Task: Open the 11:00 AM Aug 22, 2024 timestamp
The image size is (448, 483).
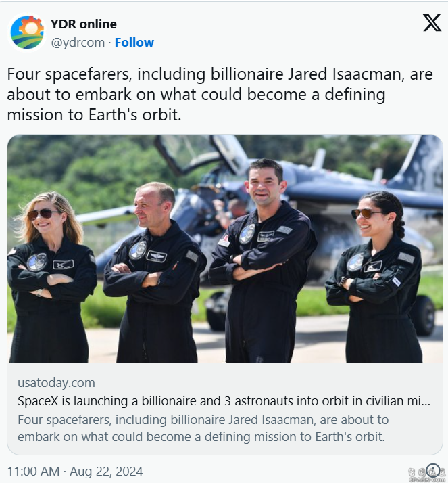Action: (75, 471)
